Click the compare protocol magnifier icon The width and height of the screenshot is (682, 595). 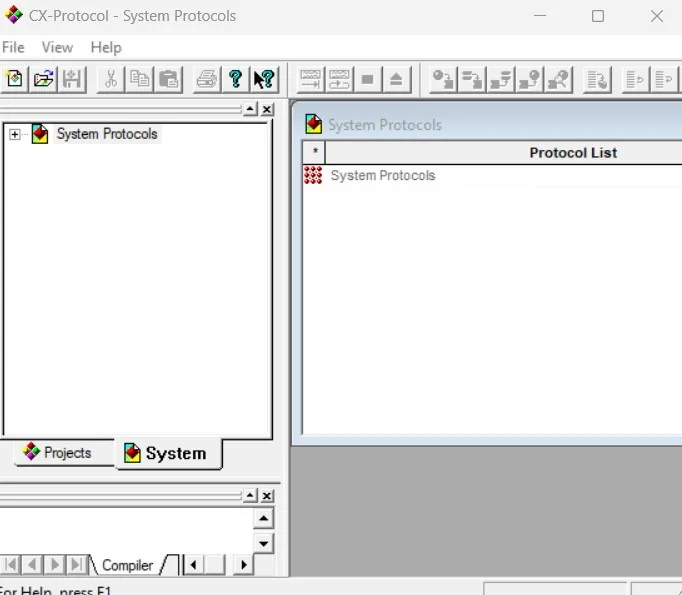click(558, 80)
